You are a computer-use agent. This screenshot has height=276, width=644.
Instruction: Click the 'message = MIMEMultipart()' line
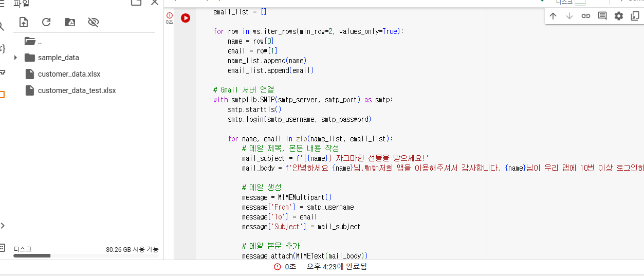click(287, 197)
